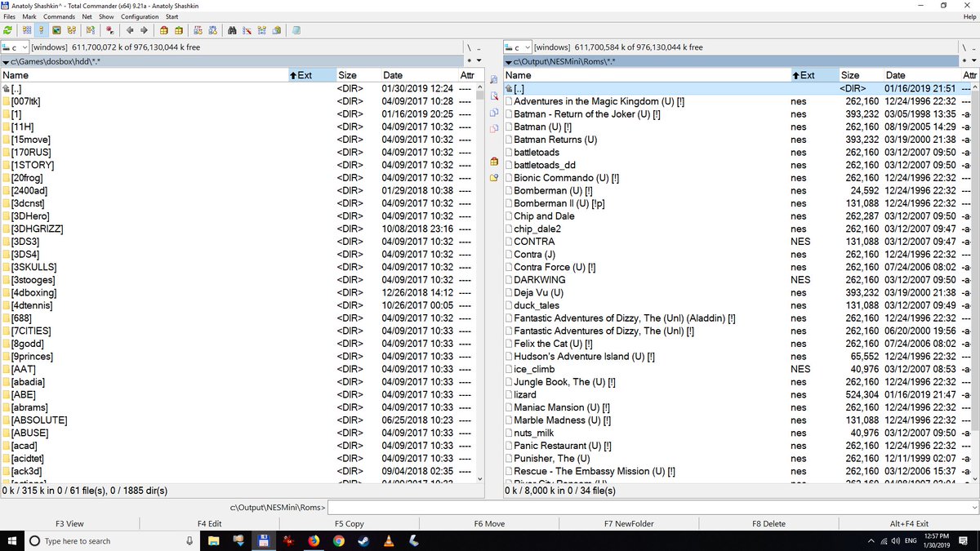Click the Tree view toolbar icon

coord(72,30)
